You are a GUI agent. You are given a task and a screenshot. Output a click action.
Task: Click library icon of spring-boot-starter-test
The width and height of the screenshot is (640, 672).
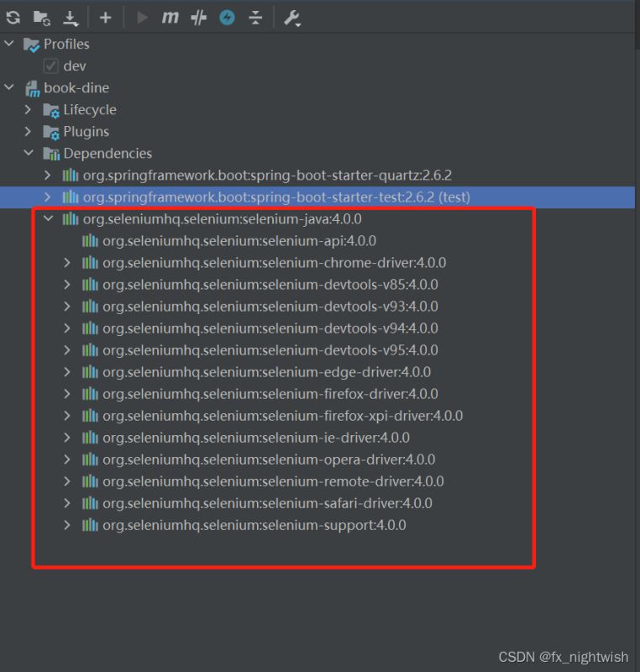coord(71,197)
